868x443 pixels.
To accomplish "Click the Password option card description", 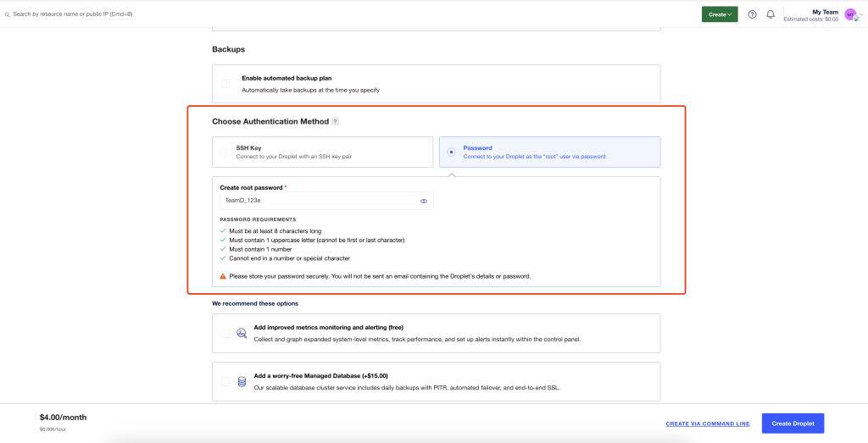I will [x=534, y=157].
